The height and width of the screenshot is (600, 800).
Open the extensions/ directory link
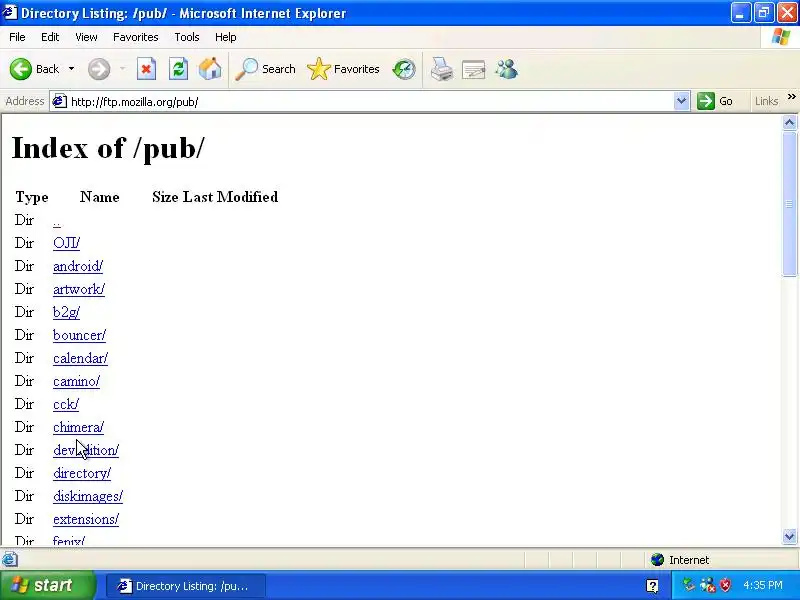pyautogui.click(x=86, y=519)
